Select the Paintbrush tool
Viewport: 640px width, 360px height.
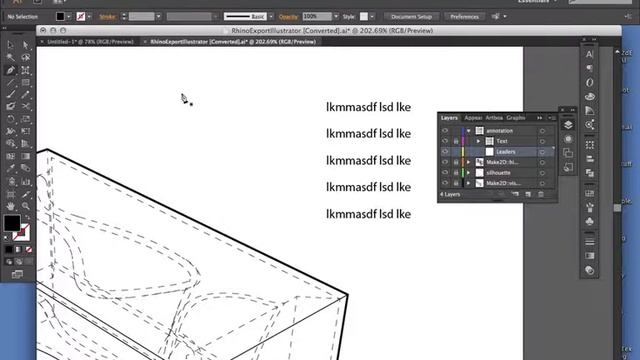click(x=11, y=95)
